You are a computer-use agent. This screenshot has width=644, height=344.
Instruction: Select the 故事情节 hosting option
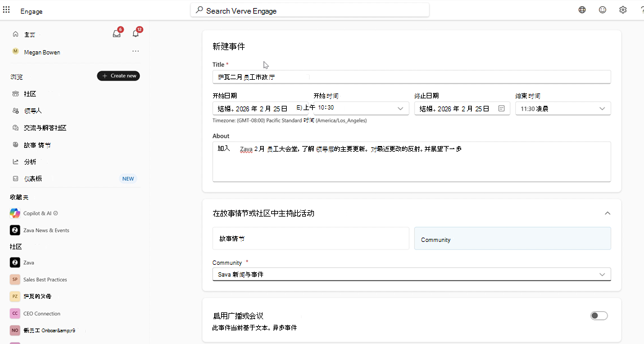(x=310, y=238)
